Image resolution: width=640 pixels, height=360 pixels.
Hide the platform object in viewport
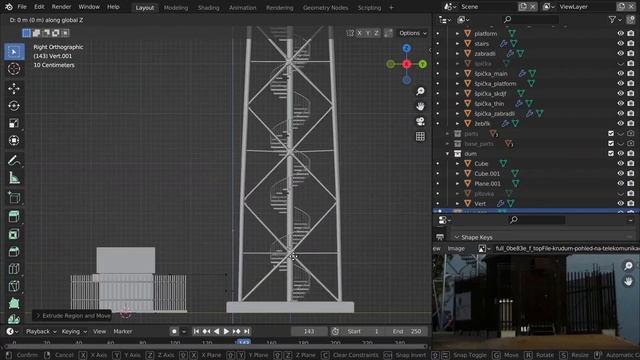(620, 33)
